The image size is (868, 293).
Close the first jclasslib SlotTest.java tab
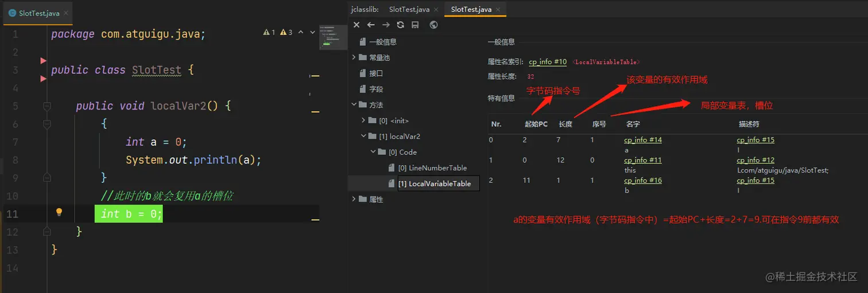pyautogui.click(x=436, y=9)
